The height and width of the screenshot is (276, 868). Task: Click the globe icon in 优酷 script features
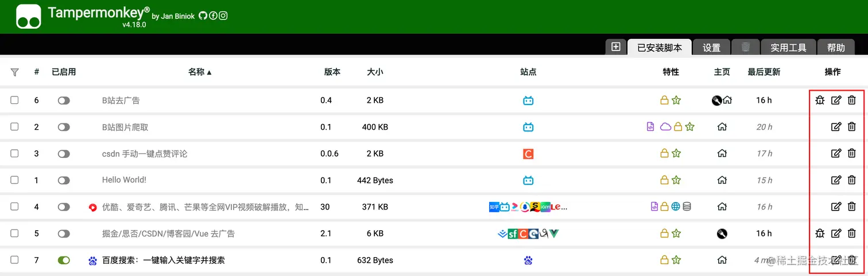tap(676, 207)
